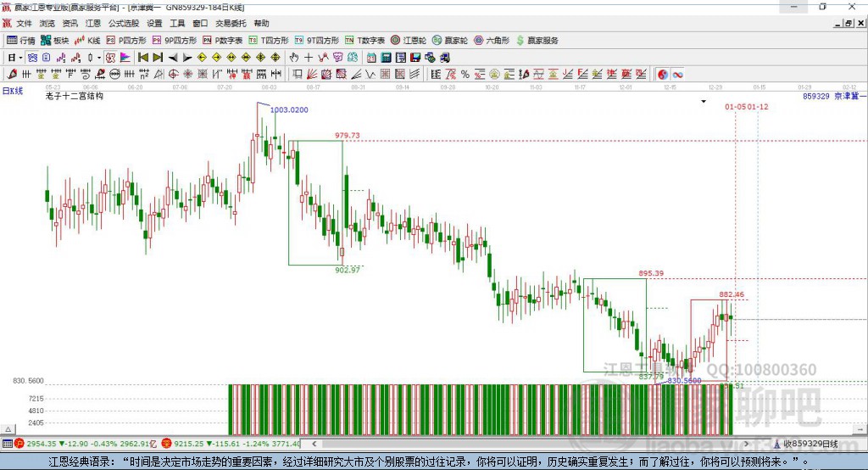
Task: Select the rectangle box drawing tool
Action: (x=297, y=75)
